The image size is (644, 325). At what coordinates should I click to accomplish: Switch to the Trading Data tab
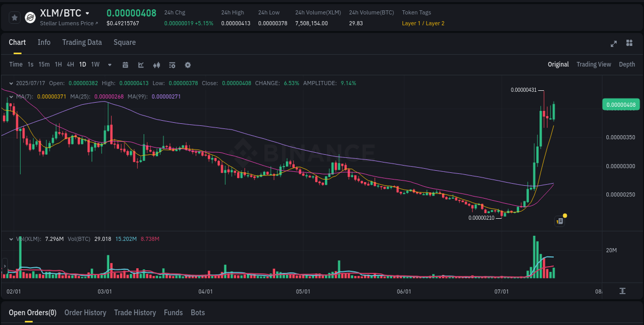coord(82,42)
